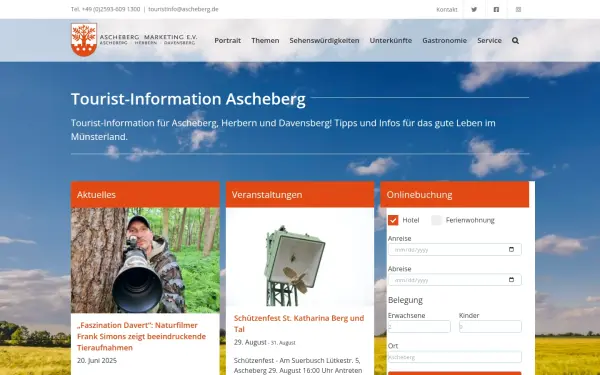Click the '29. August' event date
The height and width of the screenshot is (375, 600).
click(250, 342)
